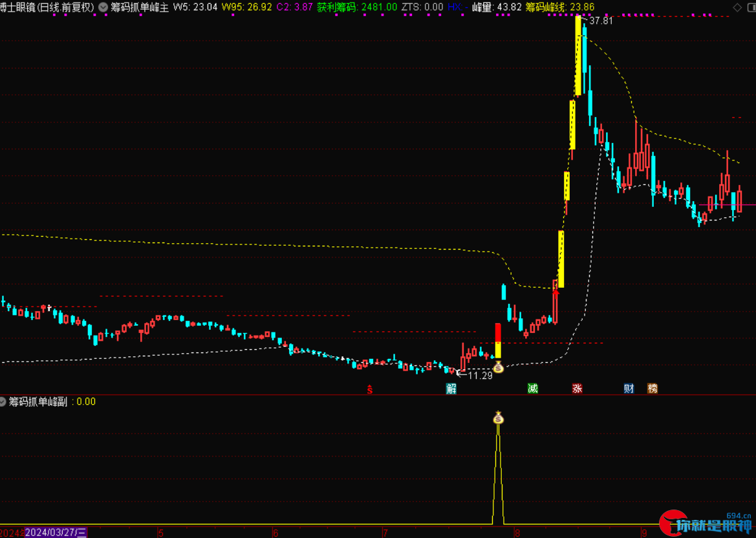Viewport: 756px width, 538px height.
Task: Click the money bag signal on main chart
Action: [x=498, y=368]
